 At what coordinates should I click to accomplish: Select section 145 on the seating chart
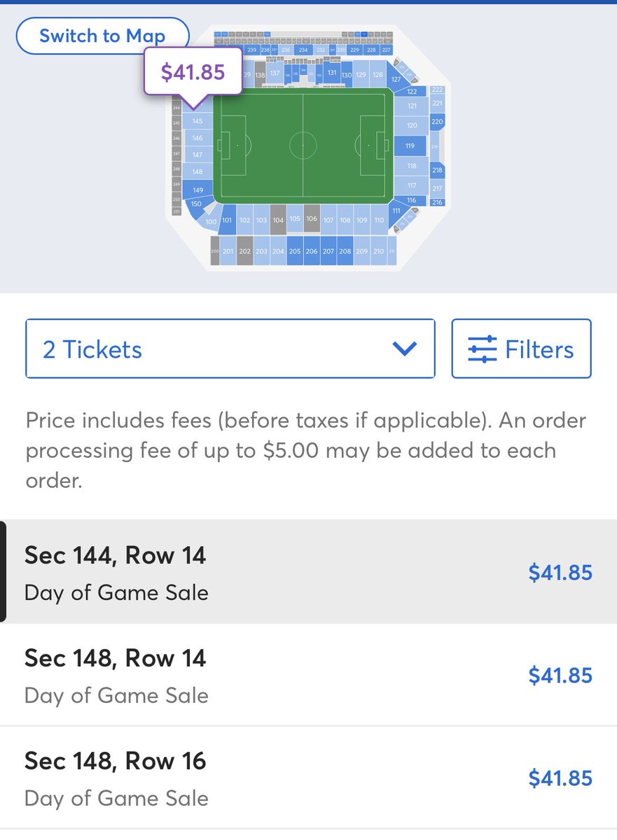[x=197, y=121]
